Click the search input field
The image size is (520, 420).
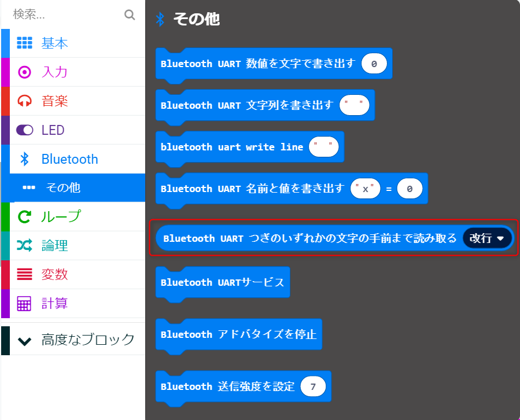click(64, 15)
